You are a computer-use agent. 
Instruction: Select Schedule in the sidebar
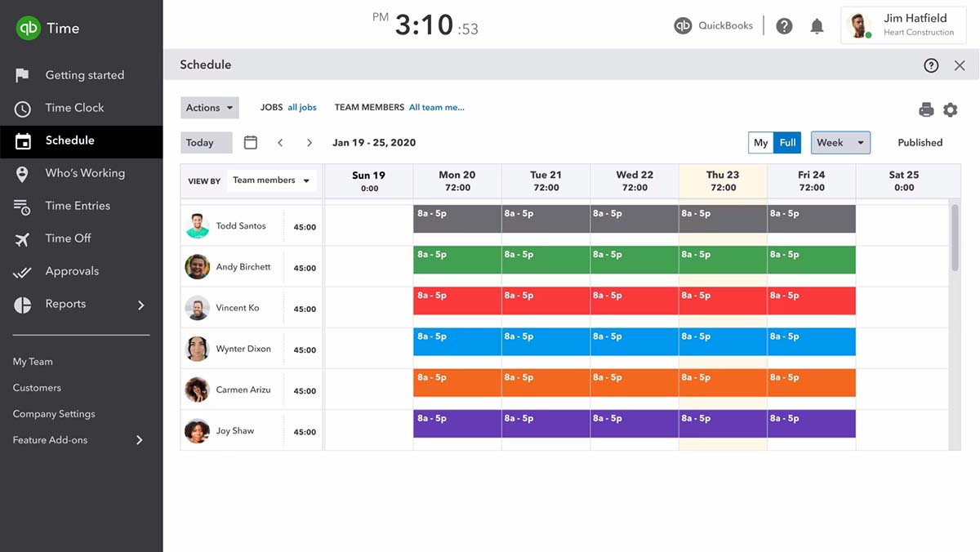(x=82, y=140)
